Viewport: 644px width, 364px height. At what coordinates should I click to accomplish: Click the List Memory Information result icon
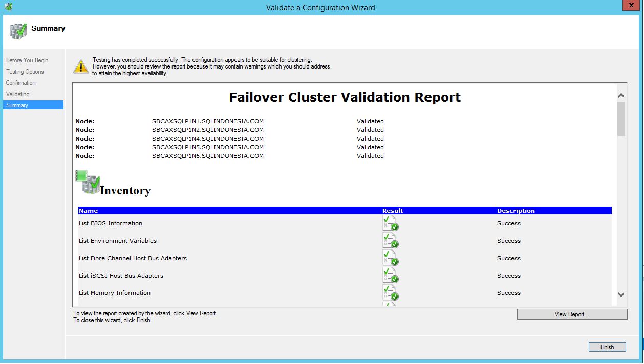click(x=390, y=293)
